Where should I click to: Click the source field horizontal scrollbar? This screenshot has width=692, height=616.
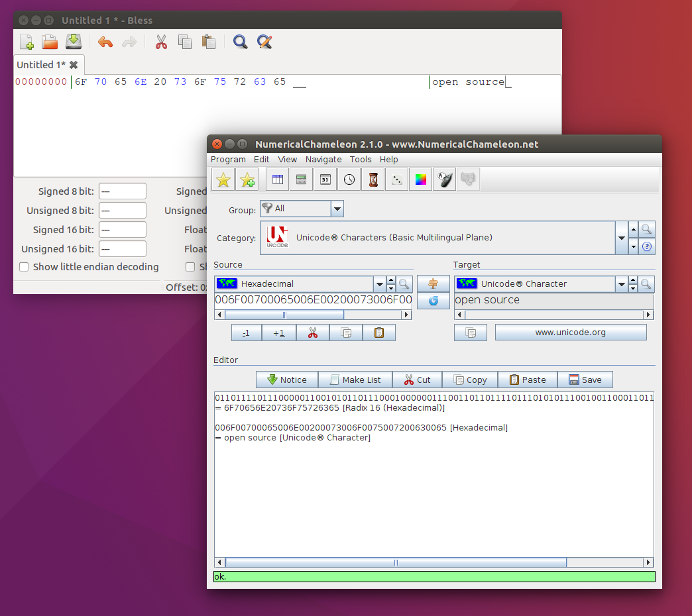coord(313,315)
